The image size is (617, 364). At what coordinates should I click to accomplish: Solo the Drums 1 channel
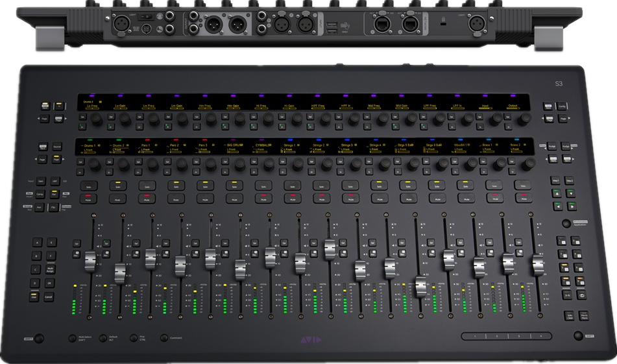88,186
